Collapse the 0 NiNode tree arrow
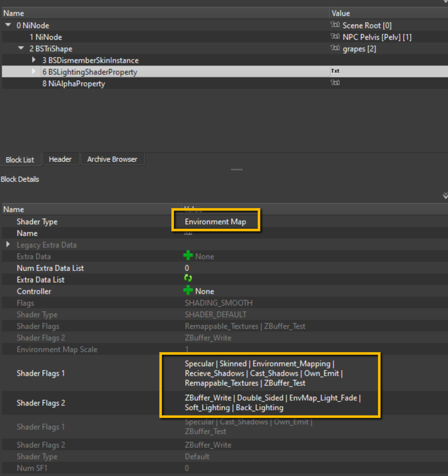Viewport: 448px width, 476px height. tap(8, 25)
